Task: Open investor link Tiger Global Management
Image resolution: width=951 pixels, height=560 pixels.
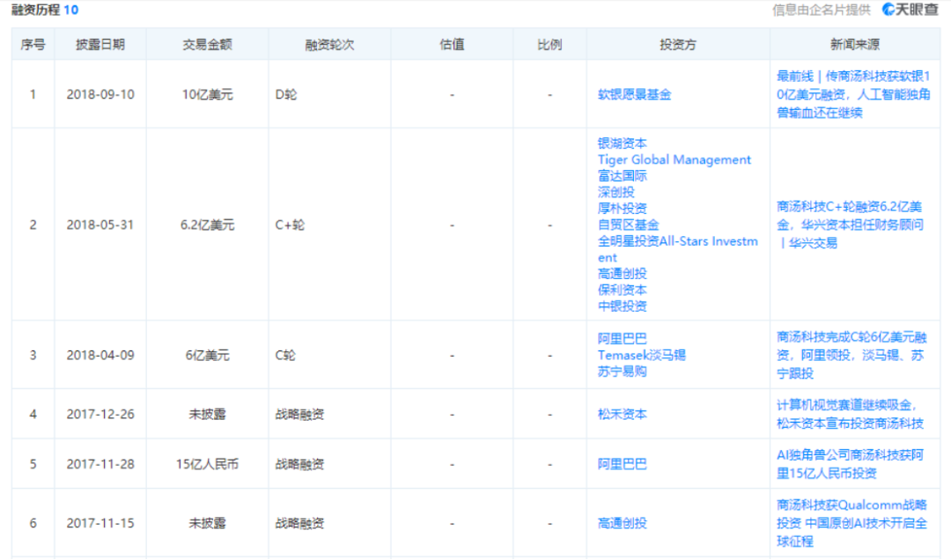Action: pyautogui.click(x=675, y=159)
